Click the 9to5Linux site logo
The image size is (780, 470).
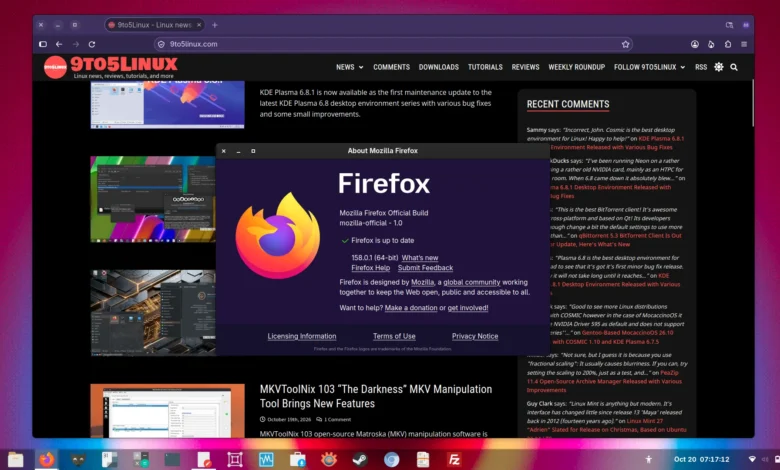click(110, 67)
